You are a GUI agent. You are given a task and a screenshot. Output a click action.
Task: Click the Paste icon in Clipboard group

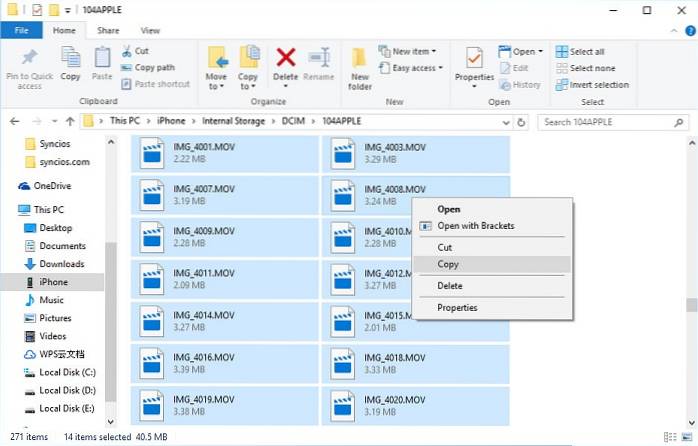pos(102,59)
